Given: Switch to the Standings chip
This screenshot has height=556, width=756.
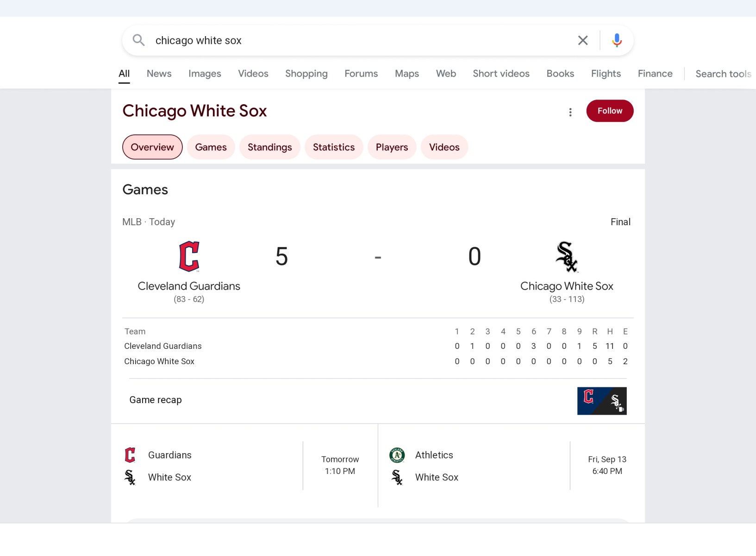Looking at the screenshot, I should 269,147.
